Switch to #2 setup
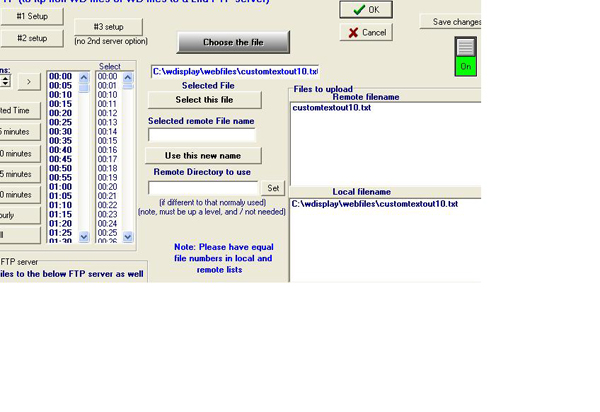The width and height of the screenshot is (600, 412). pos(31,38)
